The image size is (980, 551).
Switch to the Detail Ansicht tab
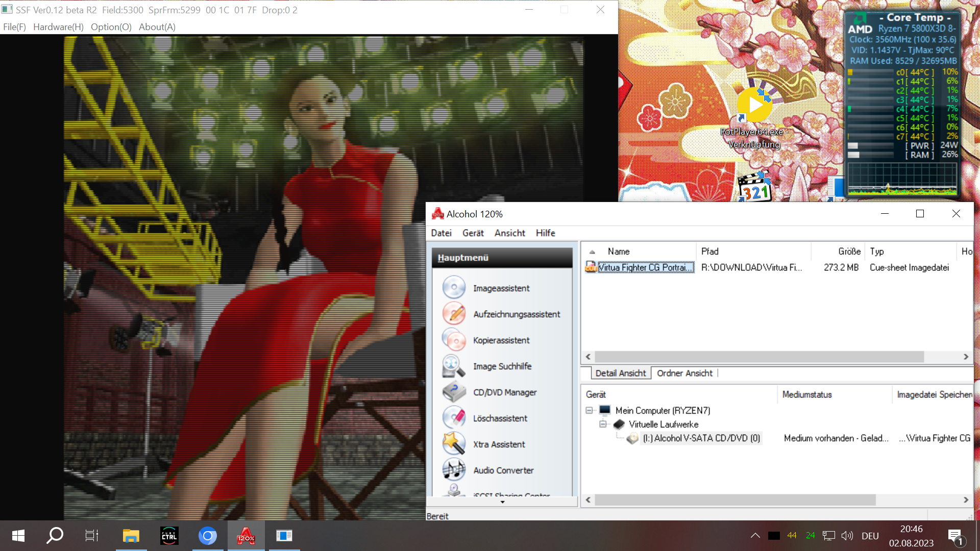click(621, 373)
